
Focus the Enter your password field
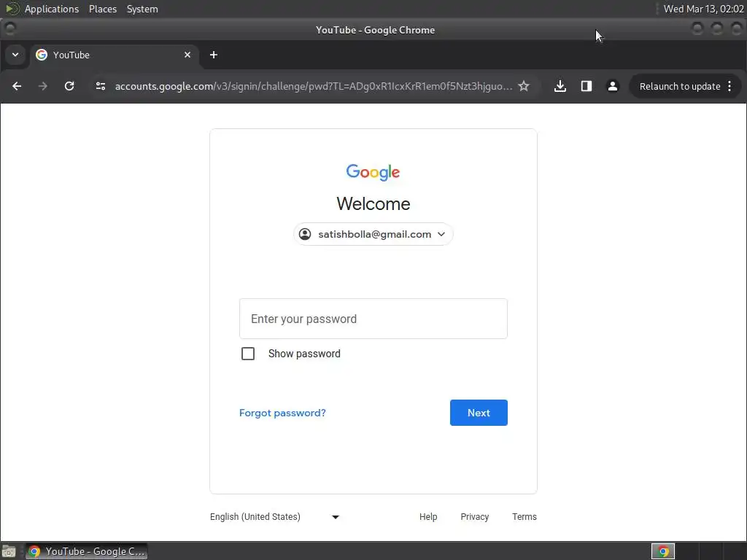(x=373, y=319)
